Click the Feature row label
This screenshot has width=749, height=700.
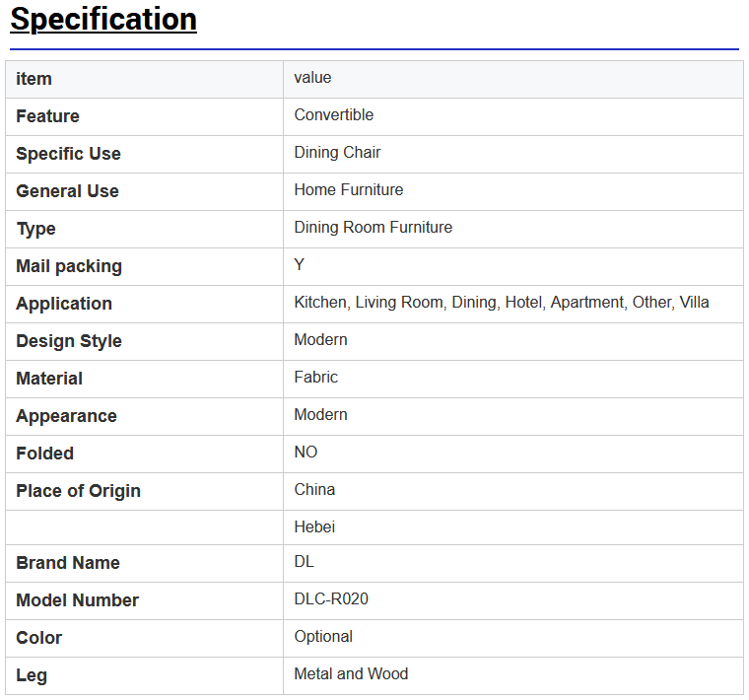pyautogui.click(x=47, y=116)
